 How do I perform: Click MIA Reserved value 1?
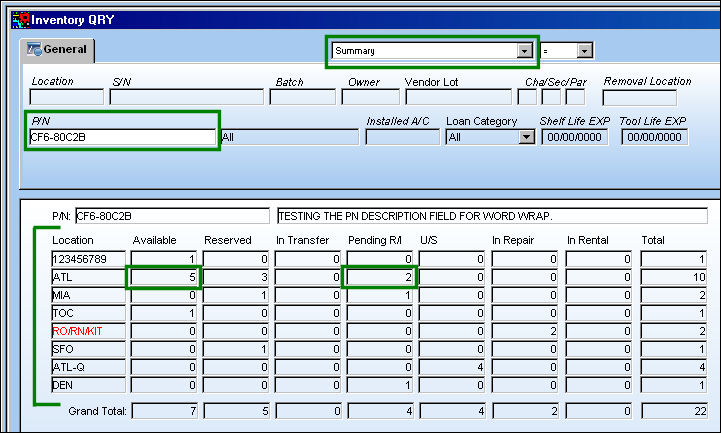click(x=236, y=295)
